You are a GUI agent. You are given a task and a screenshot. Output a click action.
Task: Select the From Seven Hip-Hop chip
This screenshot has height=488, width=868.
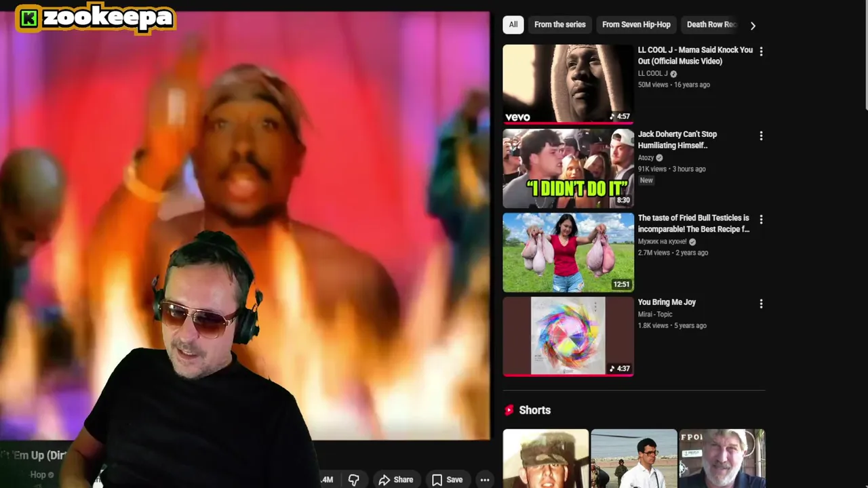coord(636,24)
